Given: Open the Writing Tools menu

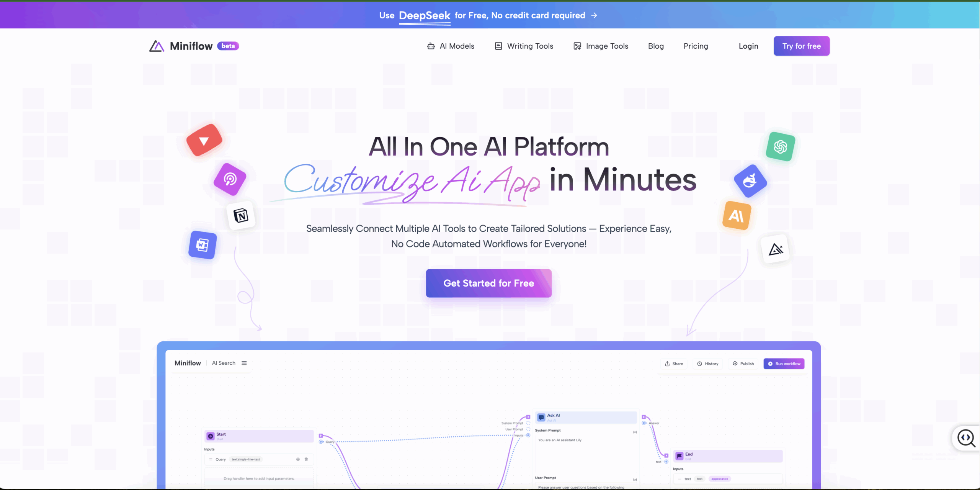Looking at the screenshot, I should pyautogui.click(x=524, y=46).
